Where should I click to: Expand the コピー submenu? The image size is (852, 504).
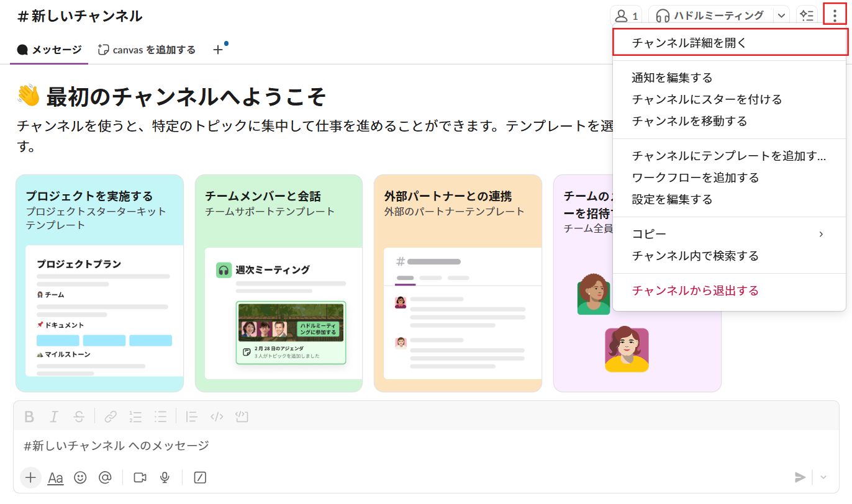pos(730,234)
